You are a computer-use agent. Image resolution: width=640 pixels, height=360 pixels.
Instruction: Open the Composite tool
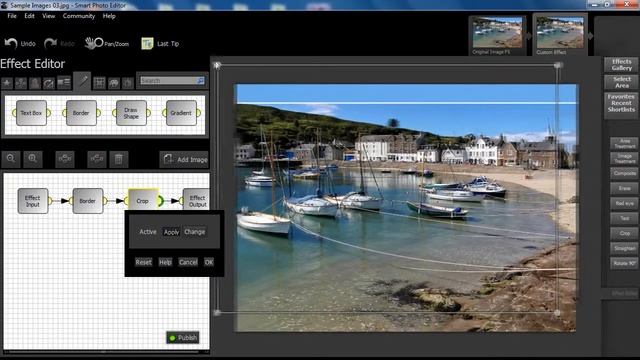pyautogui.click(x=624, y=173)
